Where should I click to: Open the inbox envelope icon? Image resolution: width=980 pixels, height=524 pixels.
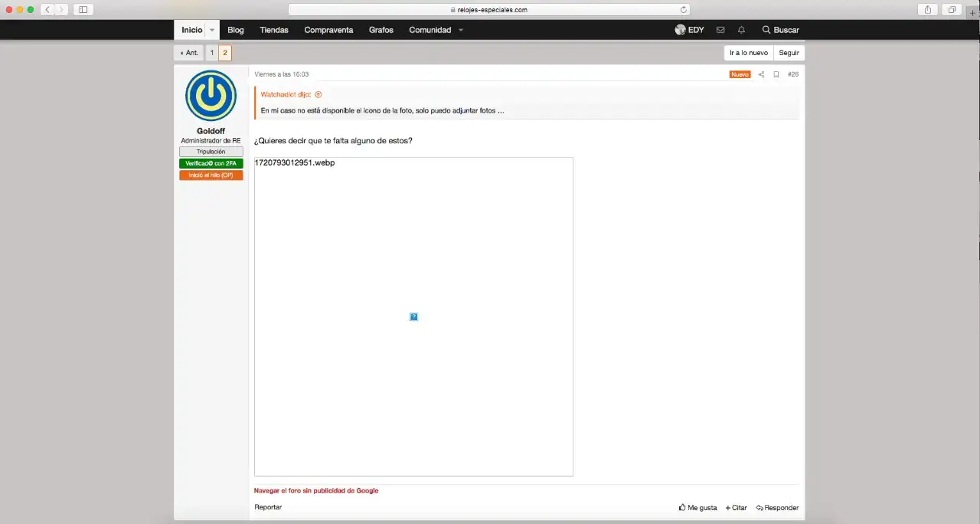[720, 30]
